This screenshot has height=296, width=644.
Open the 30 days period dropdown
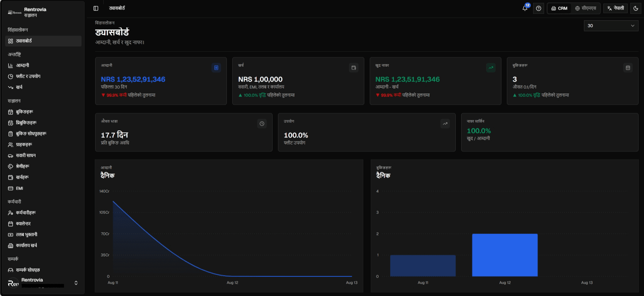click(611, 26)
